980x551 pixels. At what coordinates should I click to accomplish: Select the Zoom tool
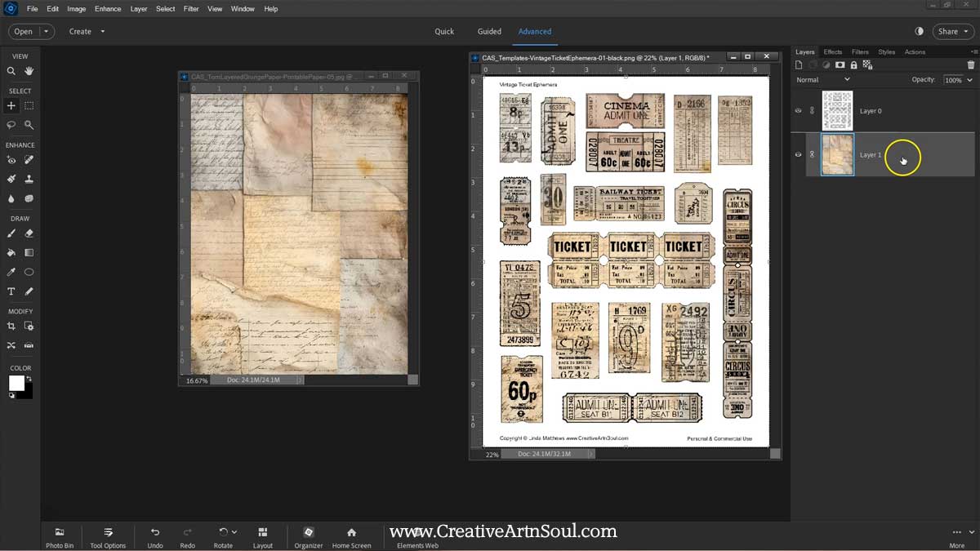point(11,71)
